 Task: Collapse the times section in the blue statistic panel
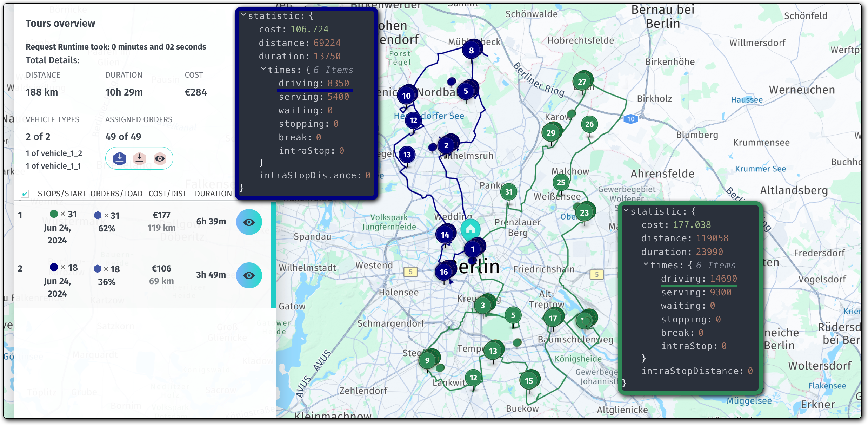pos(264,70)
